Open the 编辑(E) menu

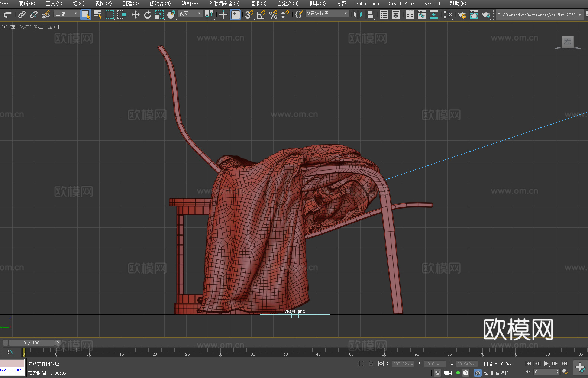pos(27,3)
